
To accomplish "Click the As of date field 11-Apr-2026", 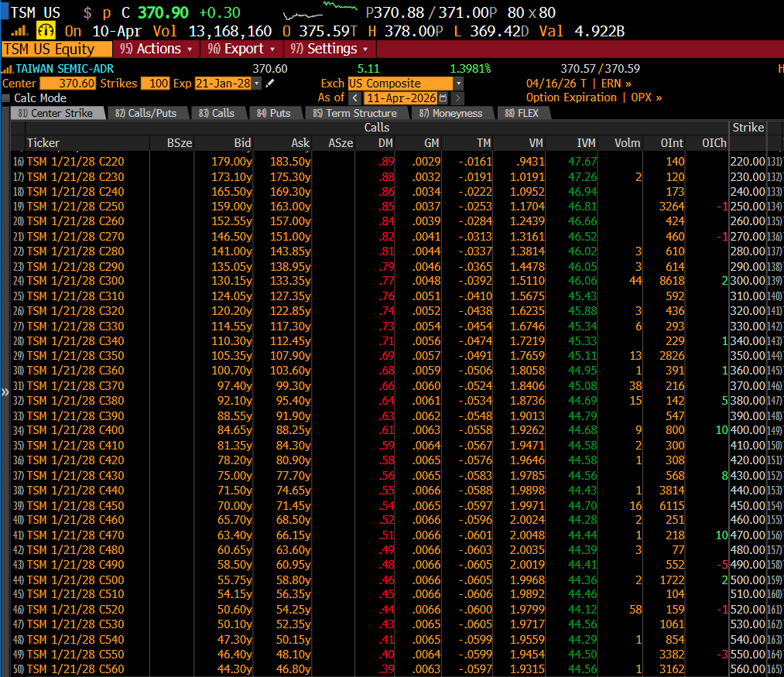I will pyautogui.click(x=402, y=98).
